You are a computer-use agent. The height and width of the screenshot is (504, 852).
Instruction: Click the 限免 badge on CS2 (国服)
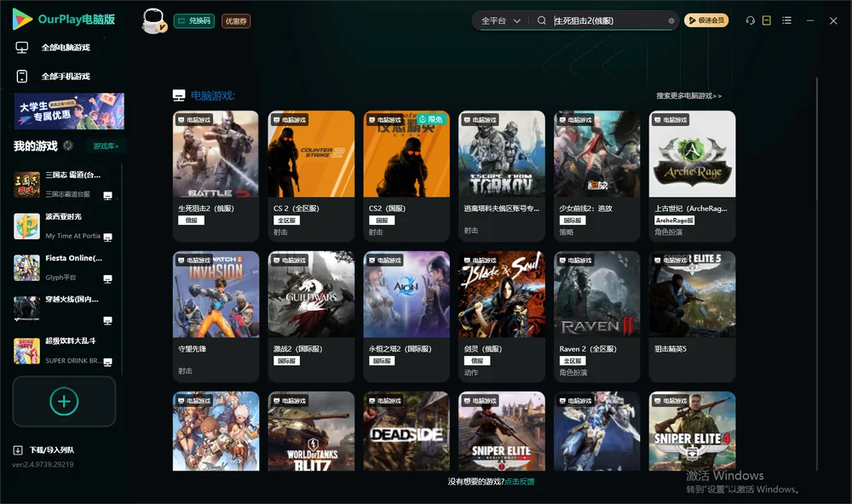431,119
